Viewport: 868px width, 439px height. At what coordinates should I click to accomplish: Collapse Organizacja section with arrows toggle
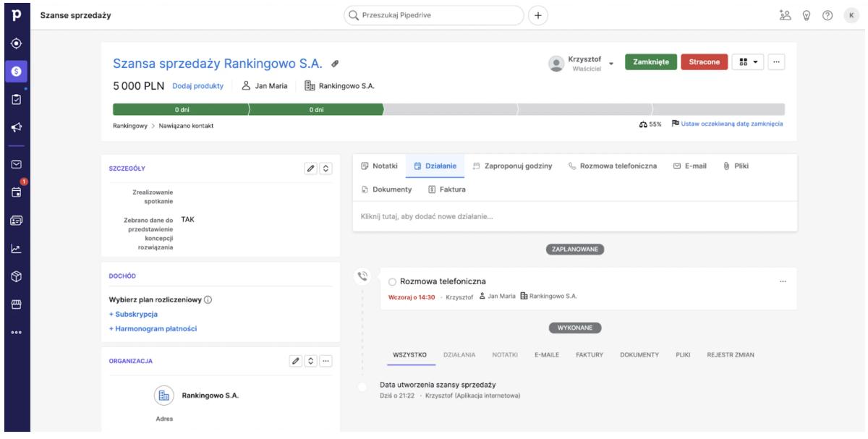pyautogui.click(x=310, y=360)
